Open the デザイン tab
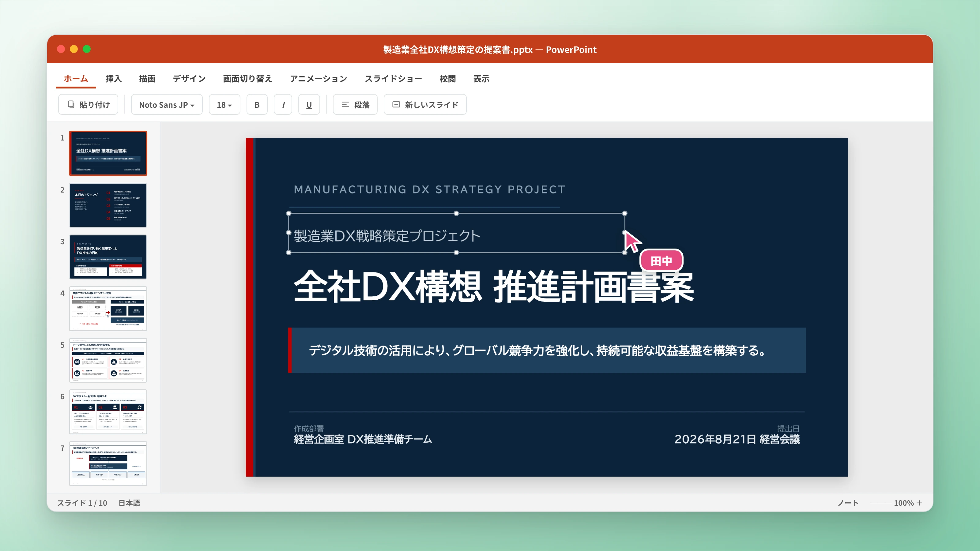Screen dimensions: 980x551 point(189,79)
